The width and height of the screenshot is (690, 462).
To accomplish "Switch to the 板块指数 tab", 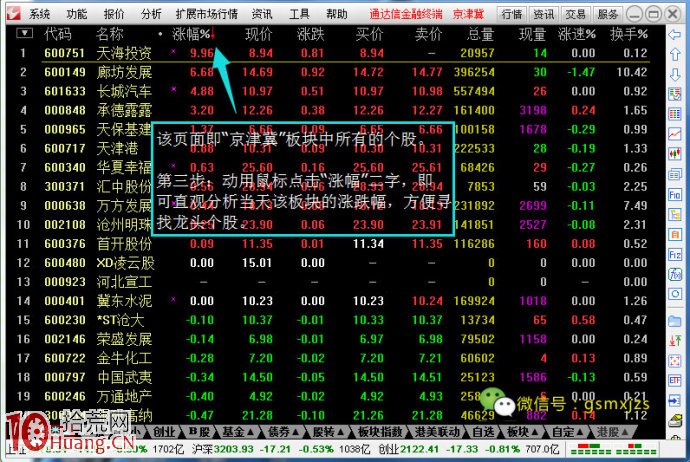I will coord(381,432).
